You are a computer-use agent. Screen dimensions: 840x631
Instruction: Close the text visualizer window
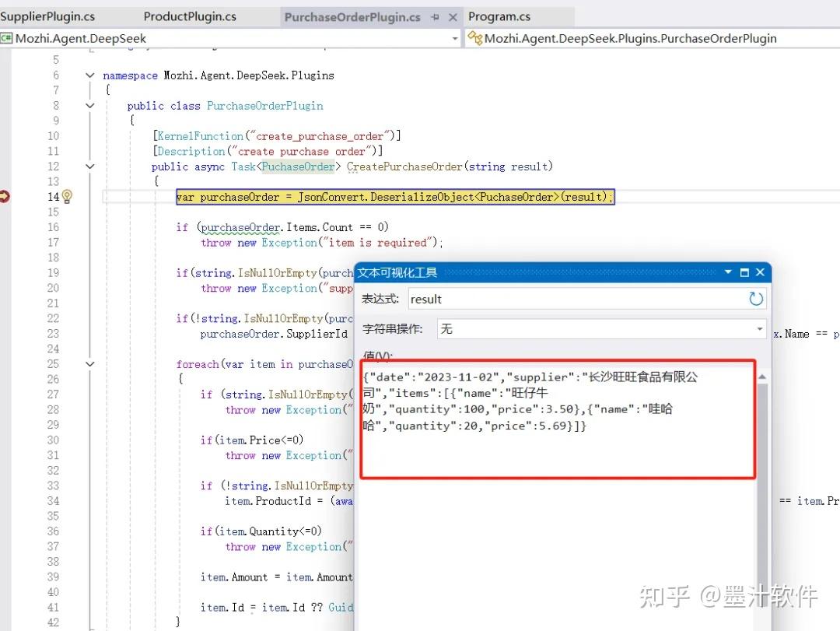pyautogui.click(x=760, y=272)
